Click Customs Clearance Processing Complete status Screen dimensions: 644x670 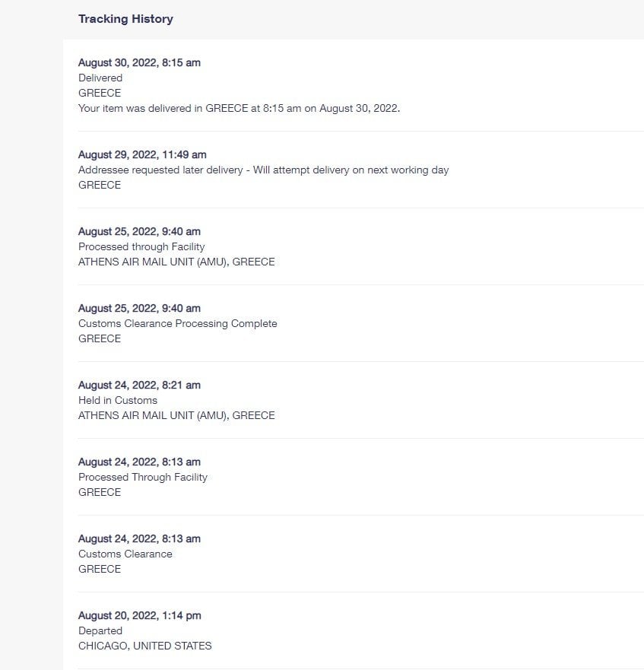point(178,323)
